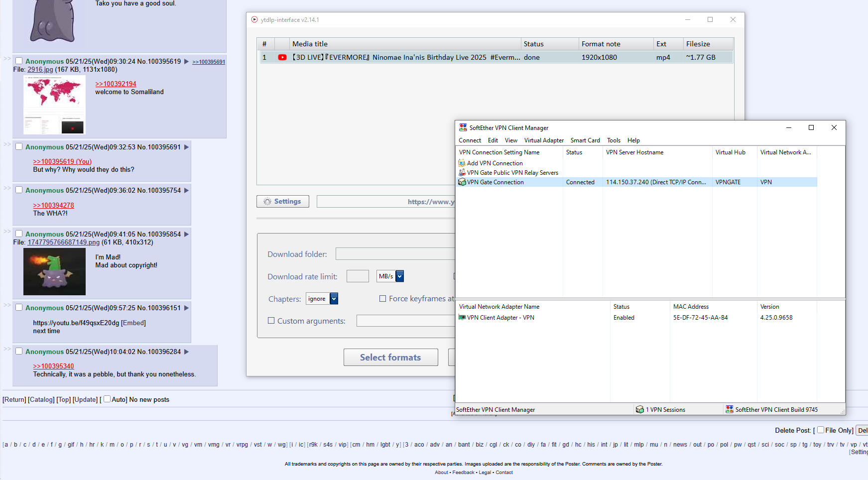
Task: Select the VPN Client Adapter network card icon
Action: click(x=462, y=318)
